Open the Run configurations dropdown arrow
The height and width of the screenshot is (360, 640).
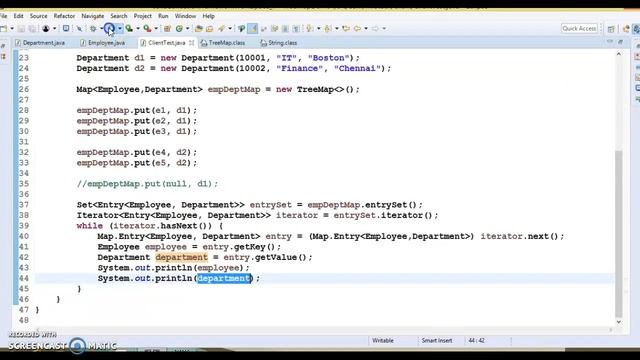point(120,29)
